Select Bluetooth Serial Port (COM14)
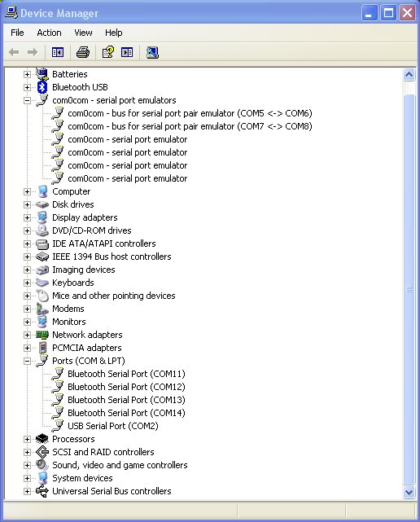Viewport: 420px width, 522px height. click(x=126, y=413)
